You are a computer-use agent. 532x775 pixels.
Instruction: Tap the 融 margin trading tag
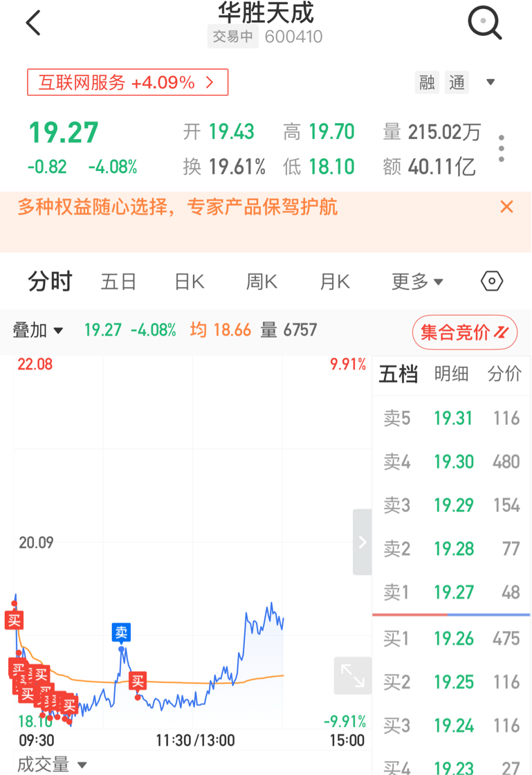(427, 82)
